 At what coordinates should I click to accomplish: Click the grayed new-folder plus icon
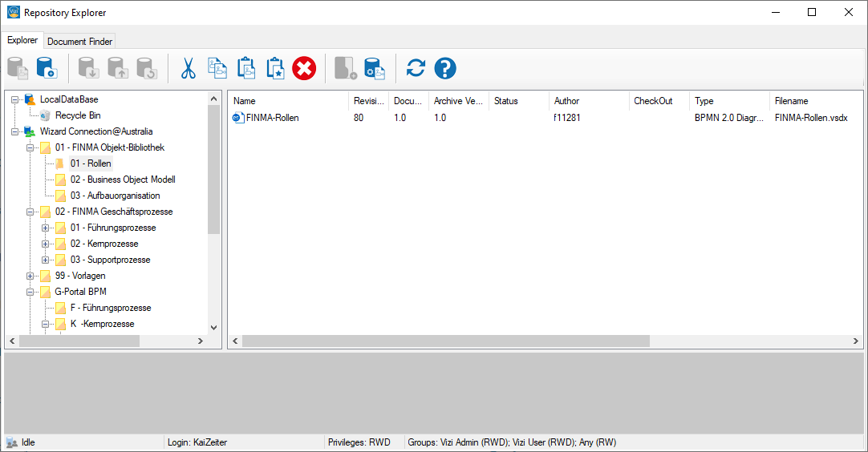(x=346, y=68)
